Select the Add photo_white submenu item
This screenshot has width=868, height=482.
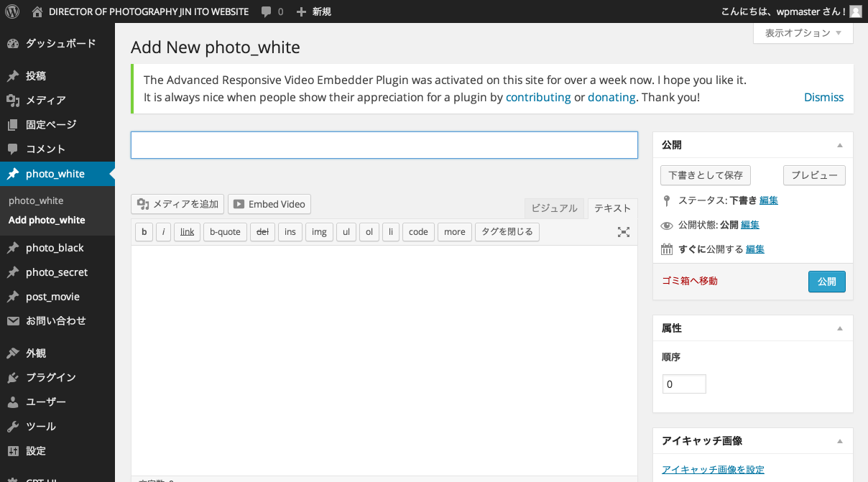[x=47, y=220]
